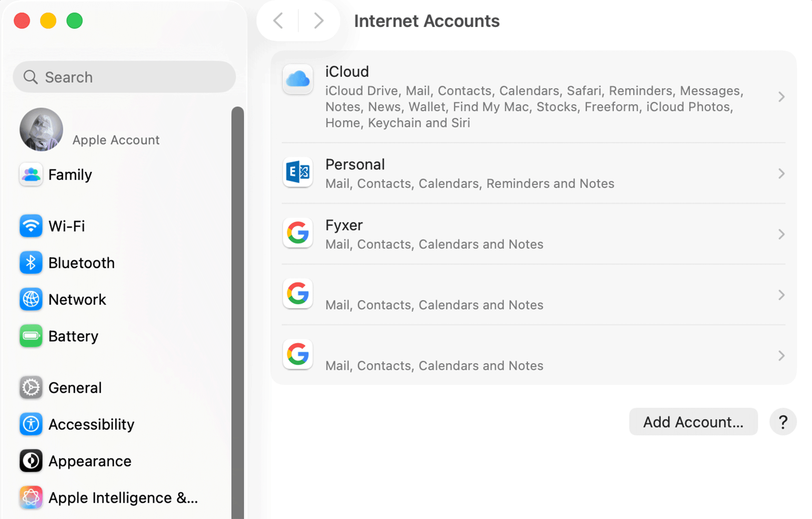Click the Appearance sidebar icon
This screenshot has width=812, height=519.
coord(31,461)
